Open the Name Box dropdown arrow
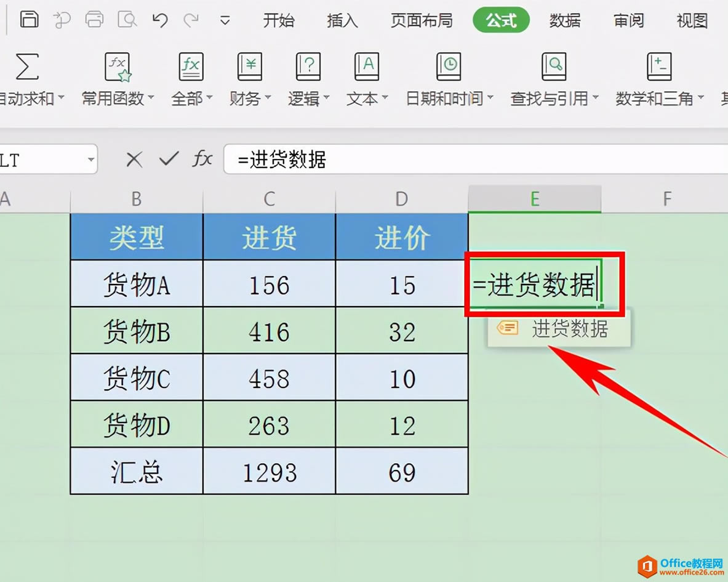The height and width of the screenshot is (582, 728). [x=91, y=160]
